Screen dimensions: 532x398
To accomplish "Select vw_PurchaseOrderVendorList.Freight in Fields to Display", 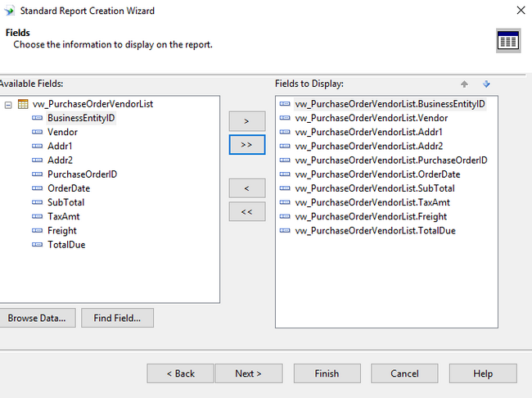I will (x=371, y=217).
